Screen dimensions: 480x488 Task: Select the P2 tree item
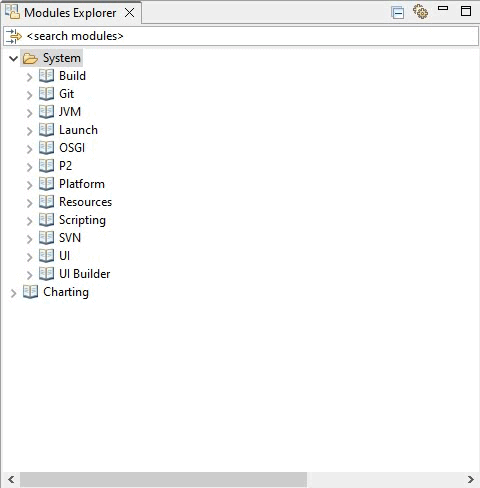click(65, 166)
